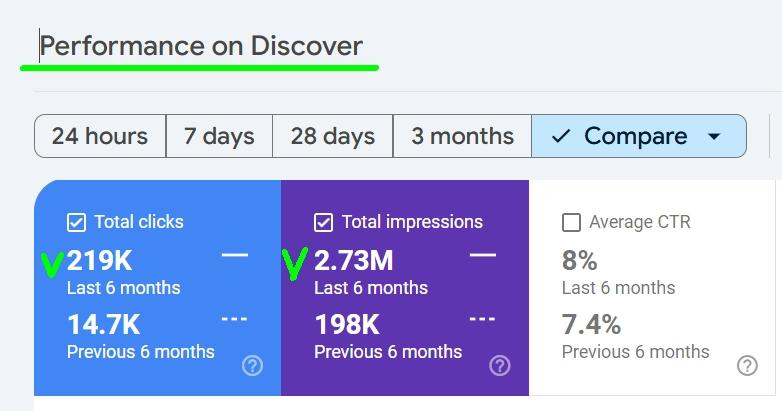Click the Average CTR label
Image resolution: width=782 pixels, height=411 pixels.
coord(640,222)
